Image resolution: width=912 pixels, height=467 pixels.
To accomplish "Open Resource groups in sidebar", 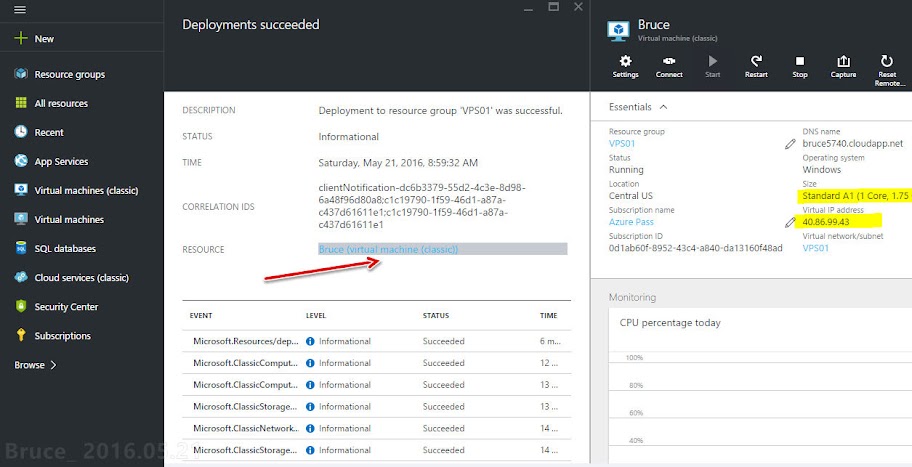I will pos(70,74).
